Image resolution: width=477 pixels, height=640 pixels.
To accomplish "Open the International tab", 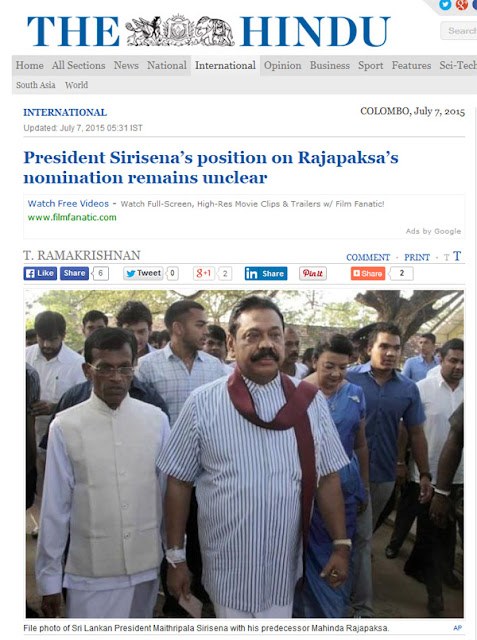I will (x=225, y=65).
